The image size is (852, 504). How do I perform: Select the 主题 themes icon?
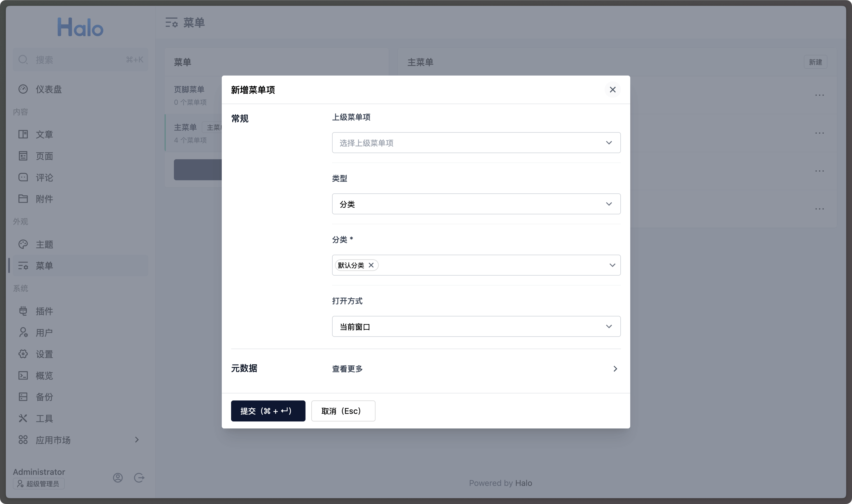23,244
